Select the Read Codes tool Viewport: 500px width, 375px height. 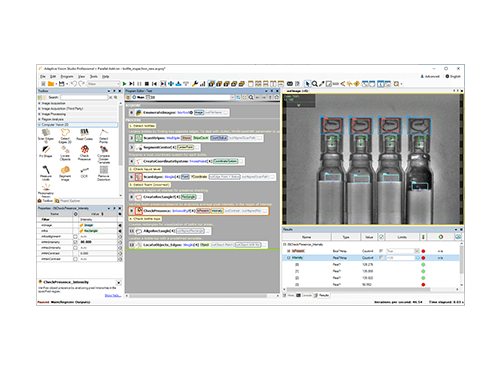(x=84, y=135)
